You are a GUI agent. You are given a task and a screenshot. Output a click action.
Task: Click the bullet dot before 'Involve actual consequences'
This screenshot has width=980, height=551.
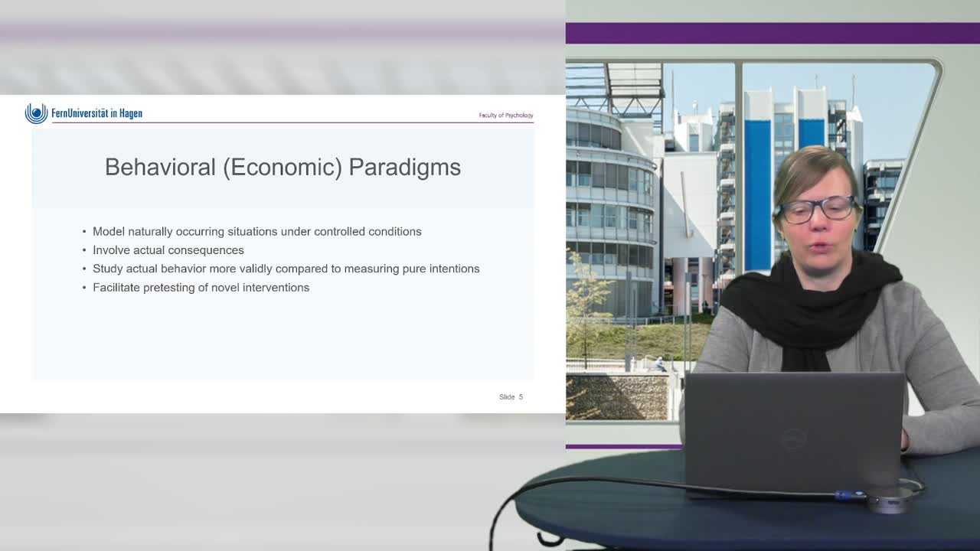(84, 250)
